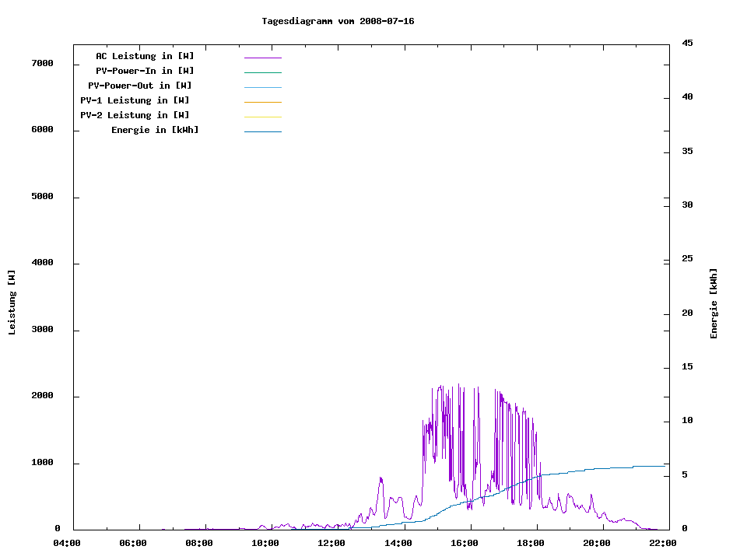This screenshot has height=560, width=747.
Task: Click the 2000 tick label on left axis
Action: pos(42,396)
